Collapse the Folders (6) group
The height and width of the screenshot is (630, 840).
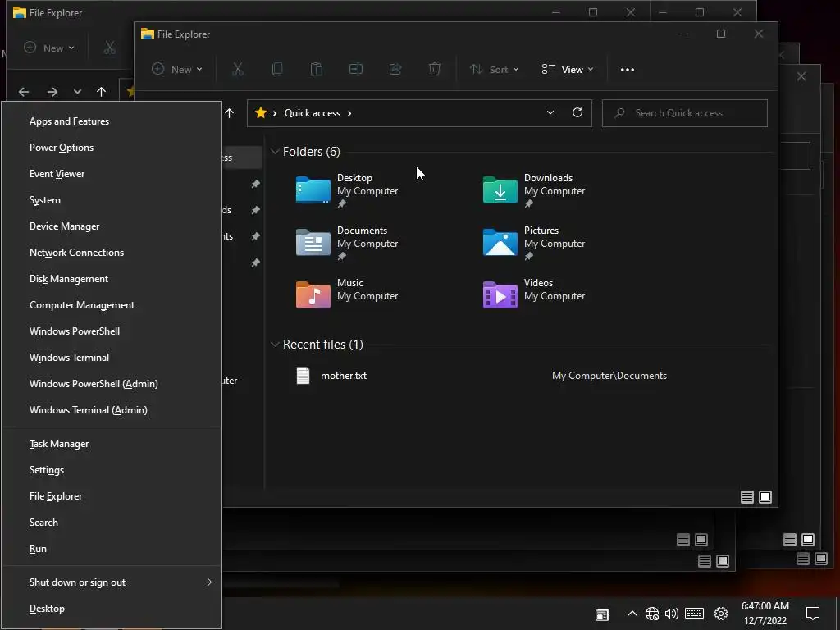(x=275, y=152)
